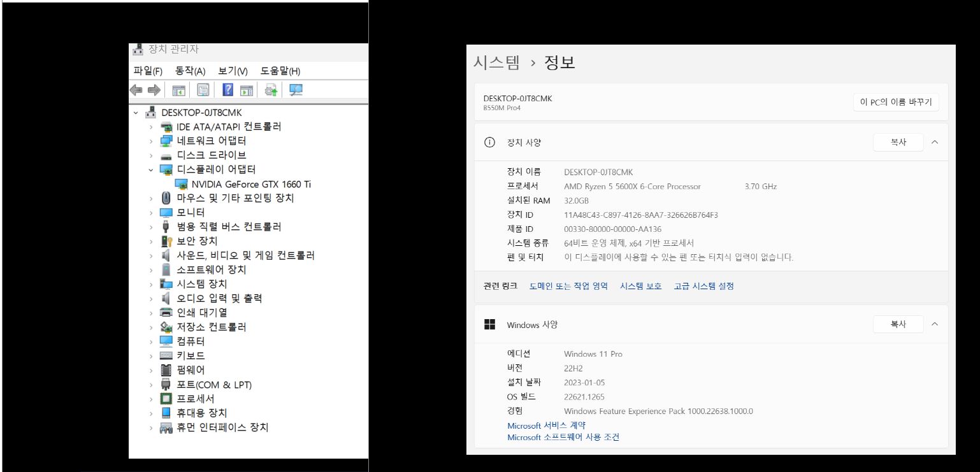
Task: Click 복사 button for Windows 사양
Action: (898, 324)
